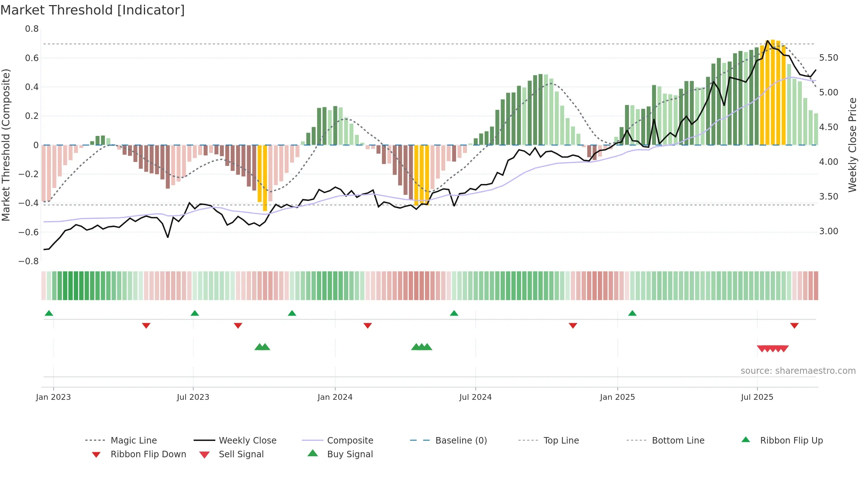This screenshot has width=868, height=488.
Task: Click the source: sharemaestro.com text
Action: (x=798, y=371)
